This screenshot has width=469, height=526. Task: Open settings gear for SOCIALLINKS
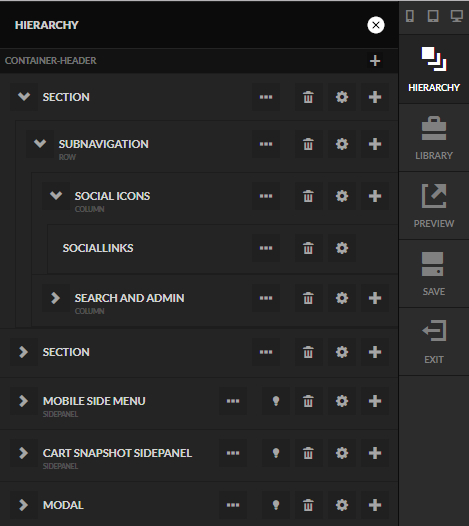pos(342,248)
